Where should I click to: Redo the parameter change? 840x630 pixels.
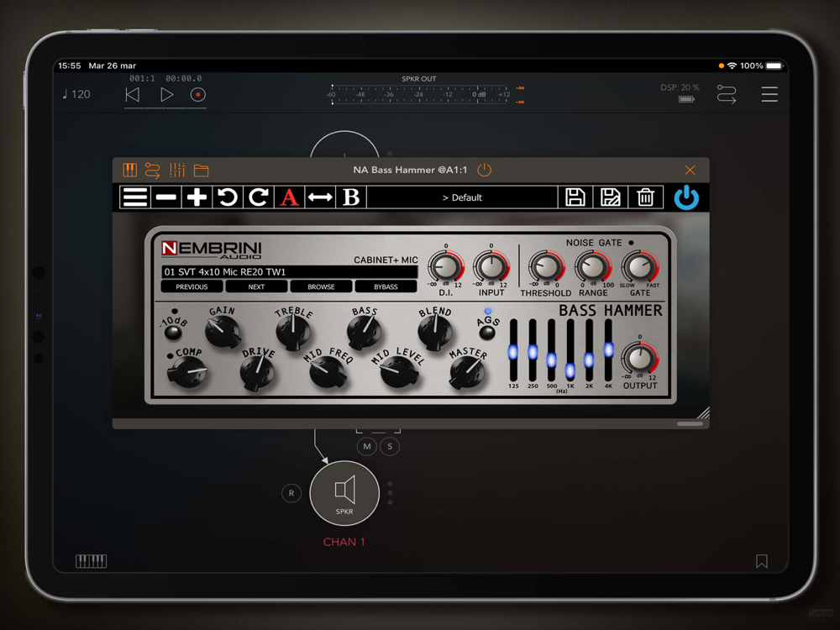(x=258, y=197)
